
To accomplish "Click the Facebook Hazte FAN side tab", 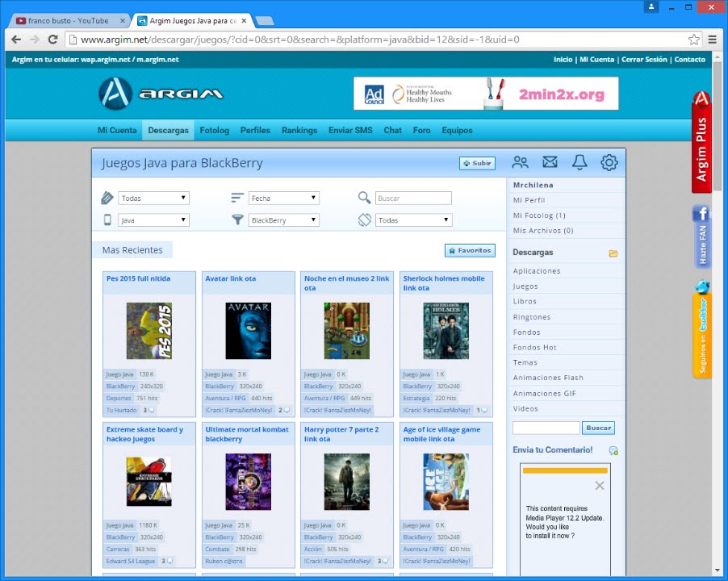I will click(702, 236).
